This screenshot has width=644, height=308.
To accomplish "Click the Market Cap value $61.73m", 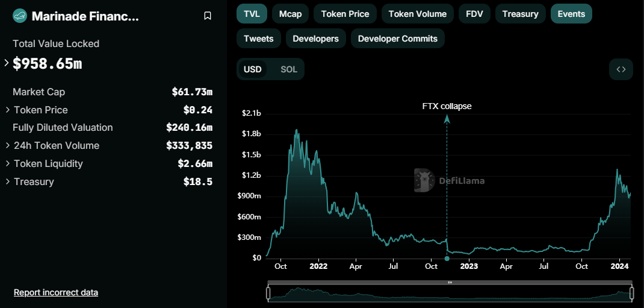I will [x=192, y=92].
